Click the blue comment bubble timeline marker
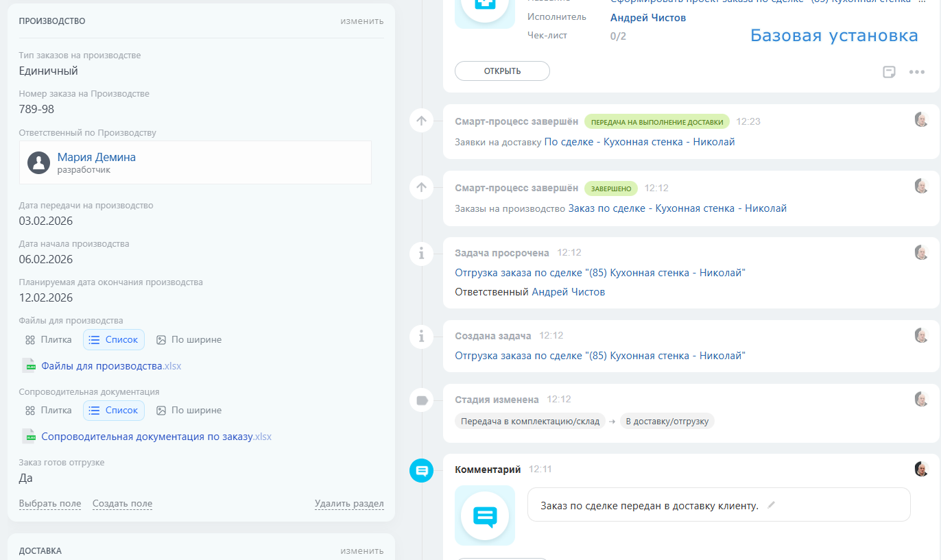The width and height of the screenshot is (941, 560). pyautogui.click(x=421, y=470)
